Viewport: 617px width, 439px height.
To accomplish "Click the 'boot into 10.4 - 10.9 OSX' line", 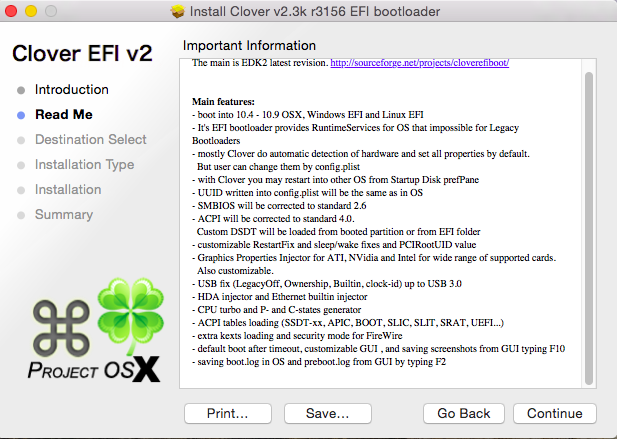I will coord(308,115).
